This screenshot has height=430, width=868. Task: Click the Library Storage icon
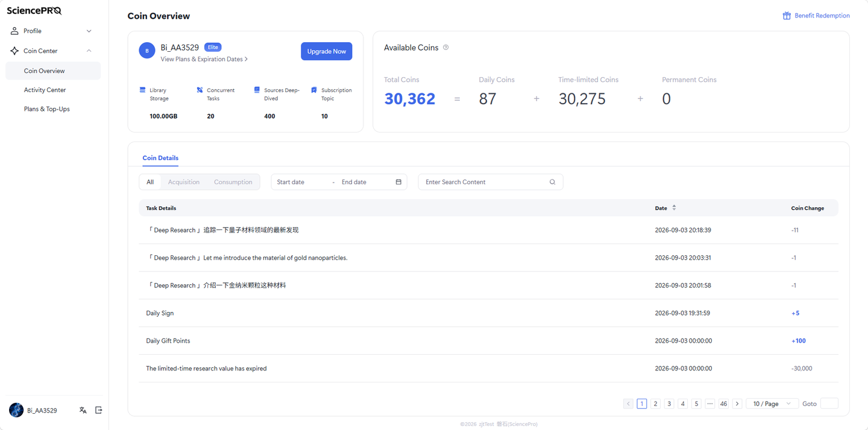(x=143, y=90)
